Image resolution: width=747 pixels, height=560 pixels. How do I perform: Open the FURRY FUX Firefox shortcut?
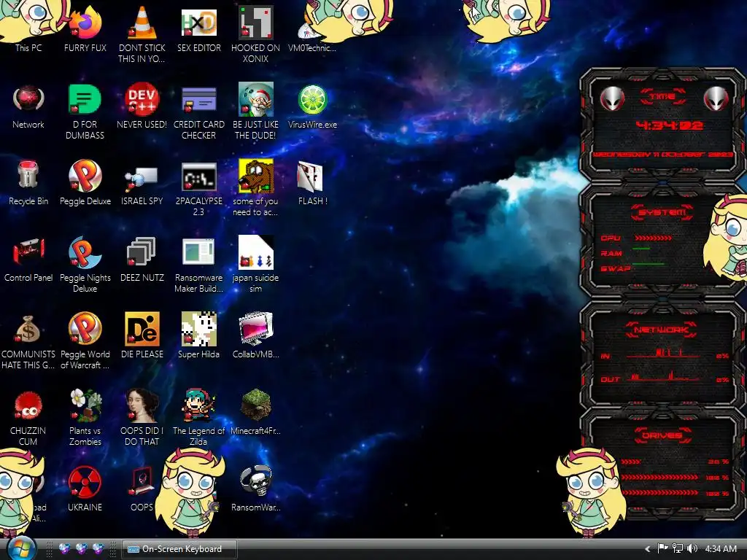coord(85,23)
